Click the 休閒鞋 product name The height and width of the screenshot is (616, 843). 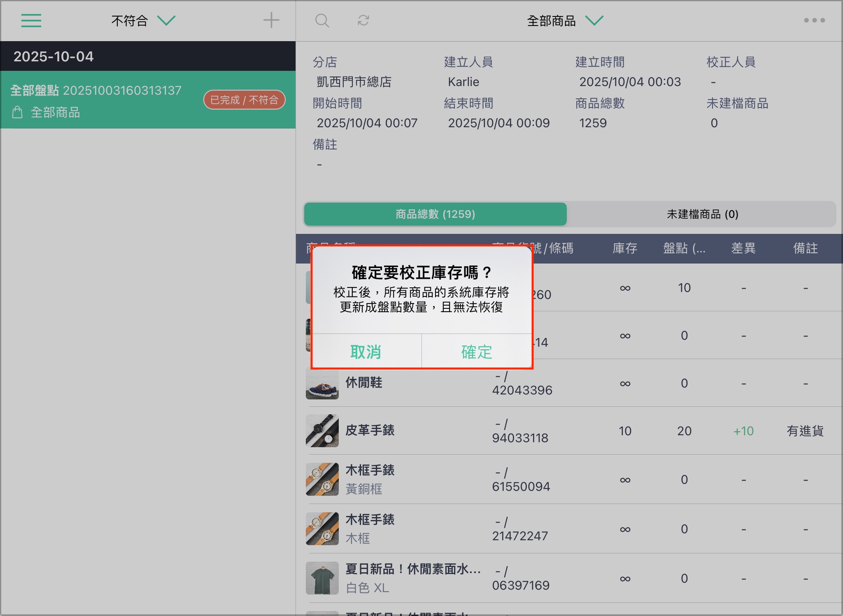point(364,383)
